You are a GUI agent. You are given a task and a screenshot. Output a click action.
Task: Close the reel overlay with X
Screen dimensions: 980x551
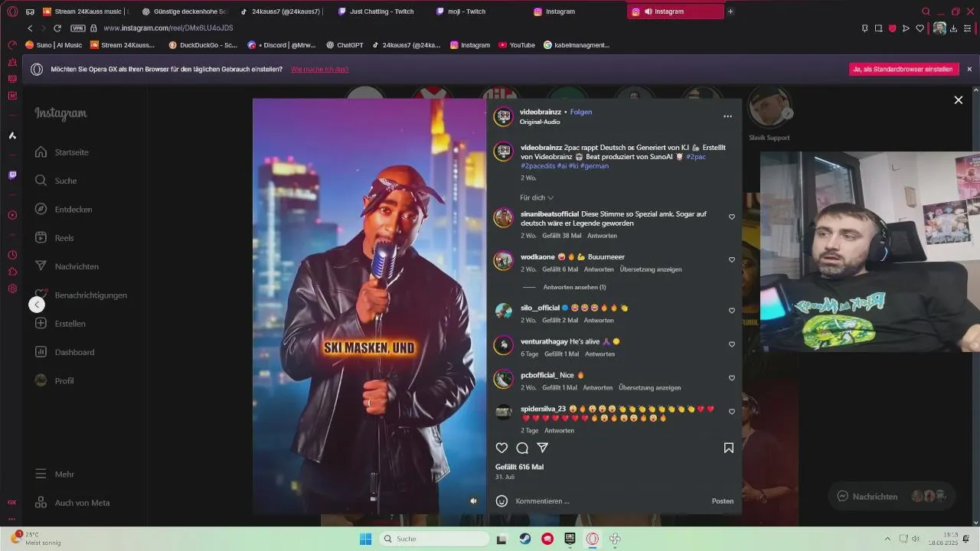[958, 100]
